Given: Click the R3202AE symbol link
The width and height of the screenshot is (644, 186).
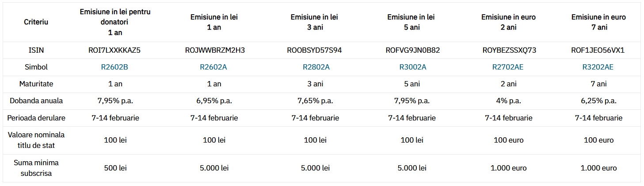Looking at the screenshot, I should (598, 67).
